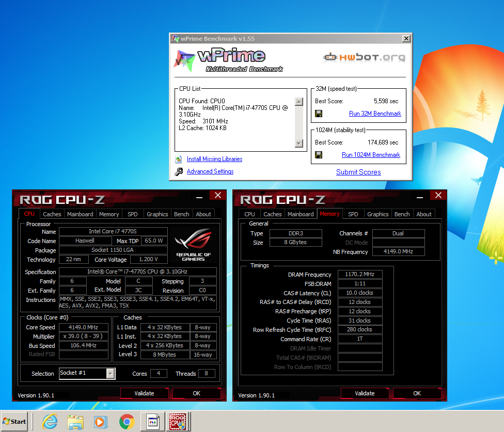
Task: Open About tab in right CPU-Z window
Action: [424, 214]
